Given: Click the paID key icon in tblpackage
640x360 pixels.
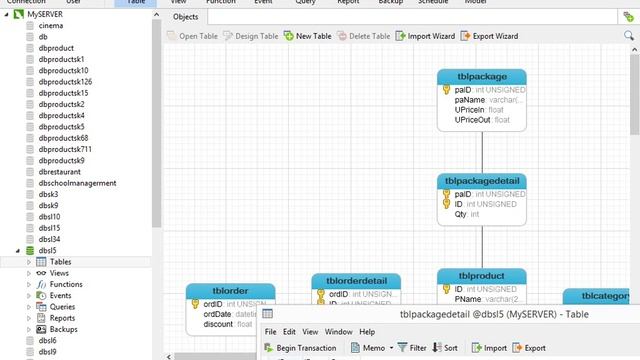Looking at the screenshot, I should click(447, 90).
